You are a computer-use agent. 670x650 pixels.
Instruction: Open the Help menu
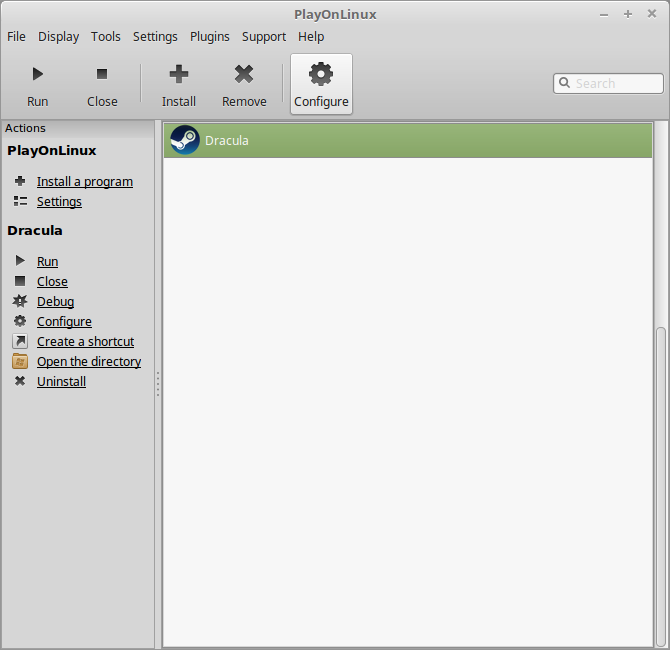tap(311, 37)
